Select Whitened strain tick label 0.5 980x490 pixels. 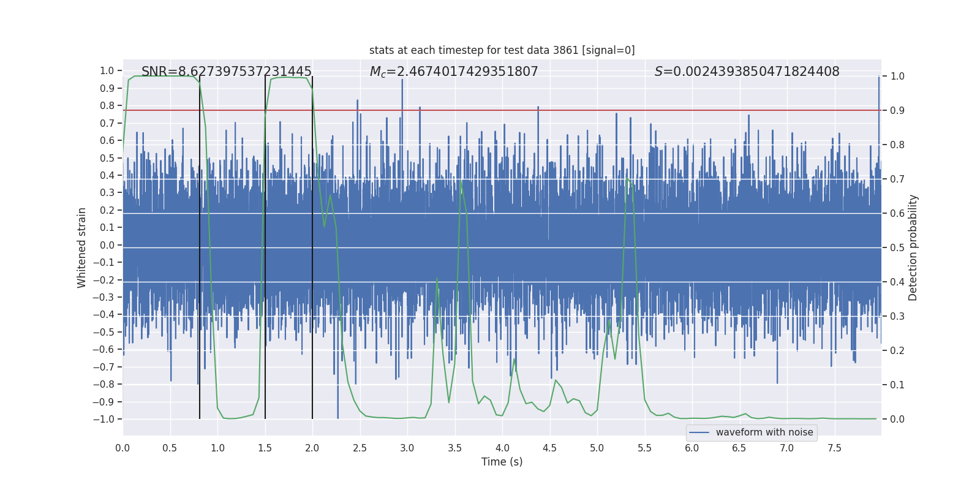point(107,158)
